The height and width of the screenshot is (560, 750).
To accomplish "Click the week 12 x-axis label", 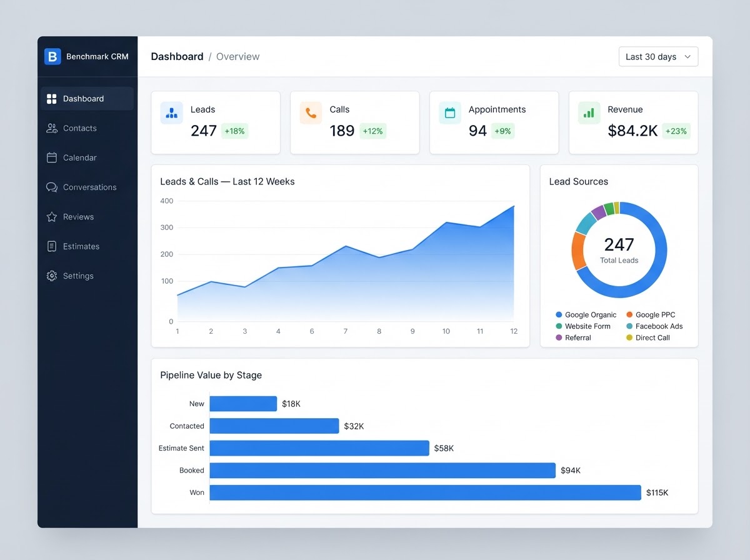I will (514, 331).
